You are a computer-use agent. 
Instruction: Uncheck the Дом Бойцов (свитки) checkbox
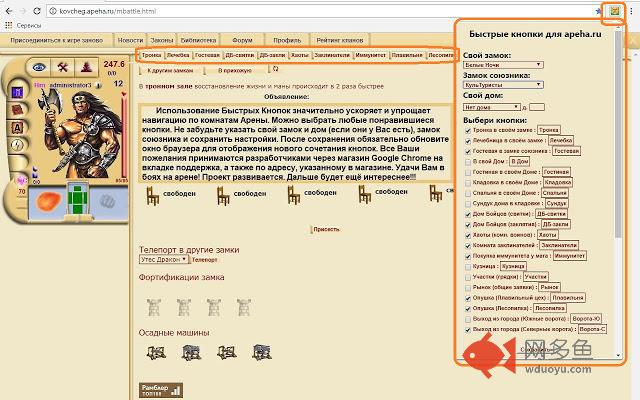468,214
